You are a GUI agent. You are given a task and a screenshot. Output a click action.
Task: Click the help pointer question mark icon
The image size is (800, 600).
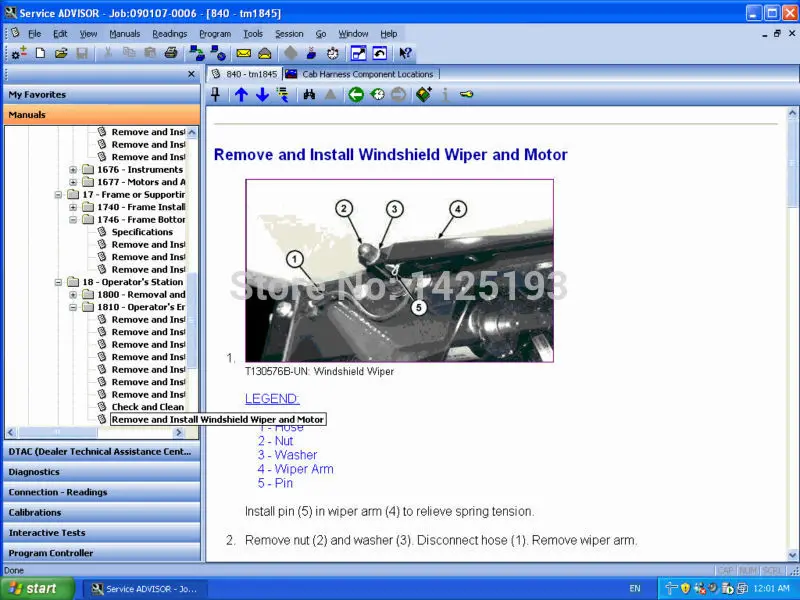point(405,53)
